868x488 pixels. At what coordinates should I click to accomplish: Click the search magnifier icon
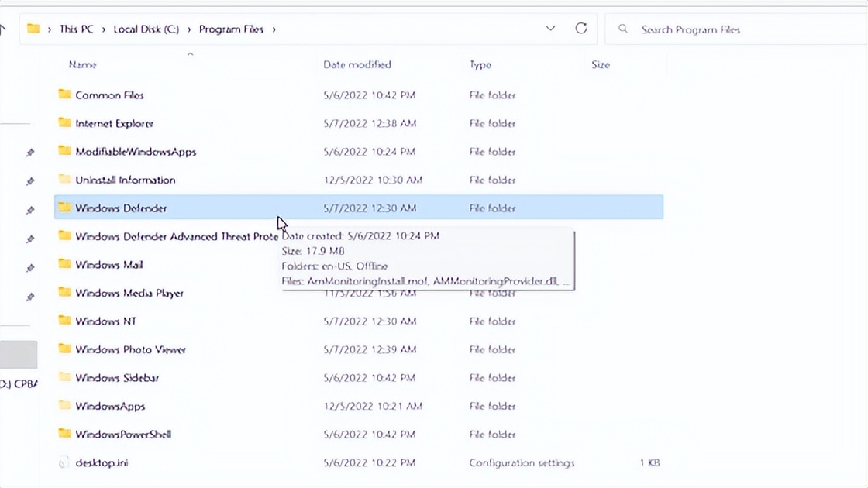(622, 28)
